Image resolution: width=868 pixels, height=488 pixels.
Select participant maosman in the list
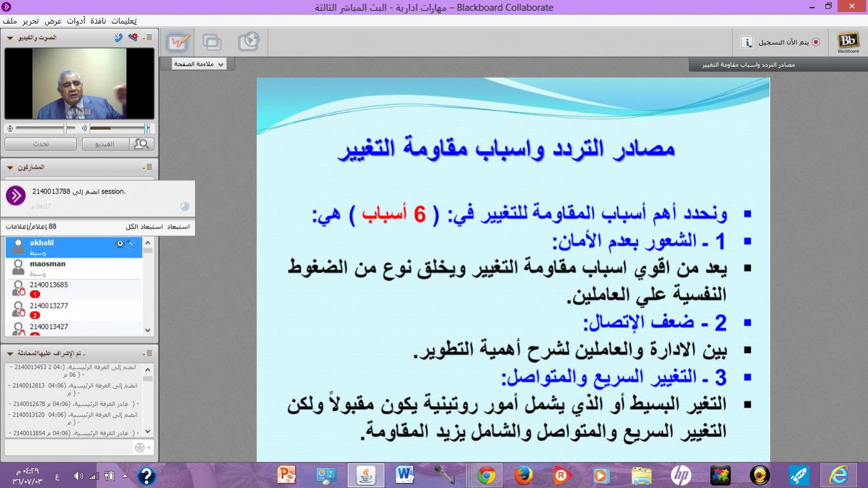pyautogui.click(x=74, y=268)
